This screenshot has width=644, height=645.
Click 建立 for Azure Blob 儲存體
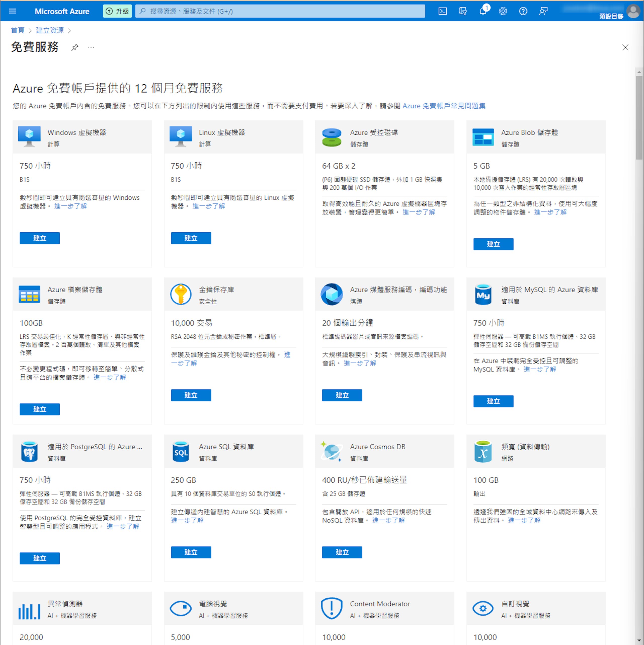coord(493,244)
